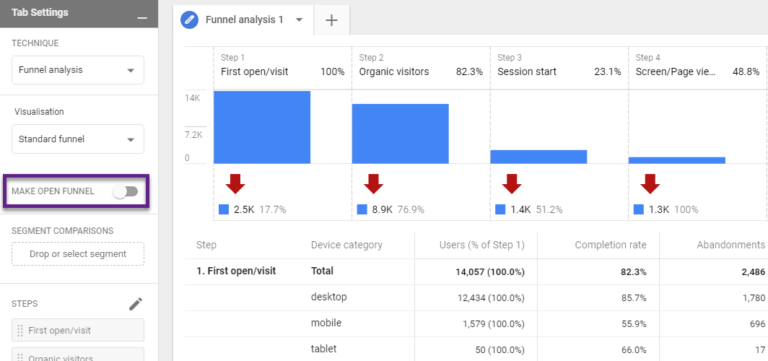Click the Segment Comparisons section label
The image size is (768, 361).
pyautogui.click(x=63, y=231)
